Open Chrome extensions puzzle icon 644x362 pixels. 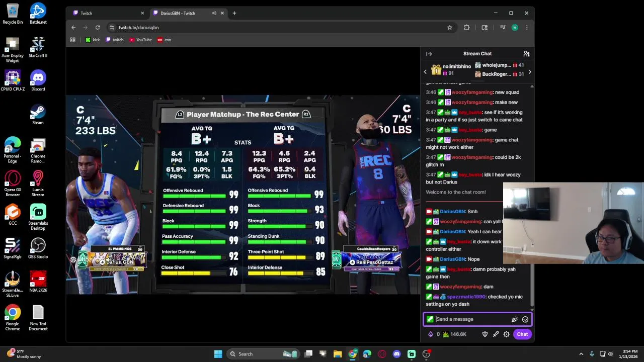click(x=467, y=28)
